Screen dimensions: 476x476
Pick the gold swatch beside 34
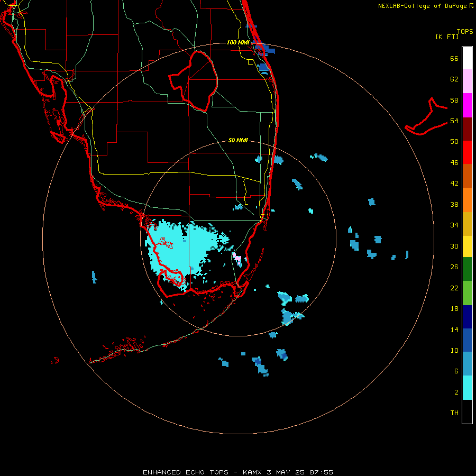click(467, 224)
